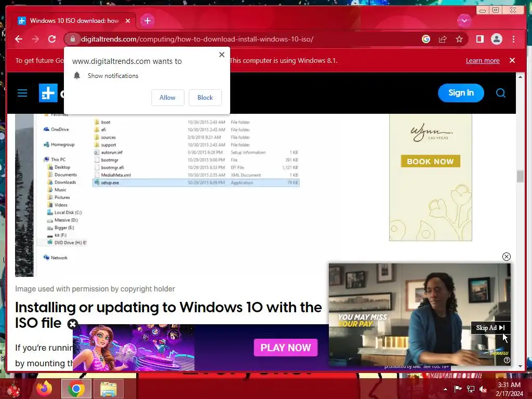This screenshot has width=532, height=399.
Task: Click the video ad picture
Action: point(420,314)
